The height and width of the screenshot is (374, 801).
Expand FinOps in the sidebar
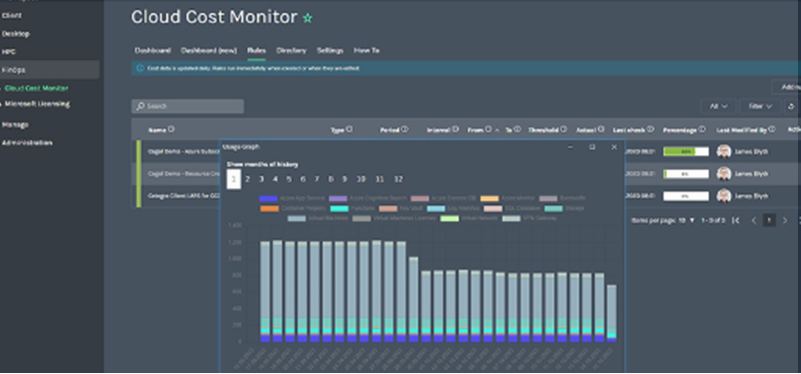coord(50,70)
